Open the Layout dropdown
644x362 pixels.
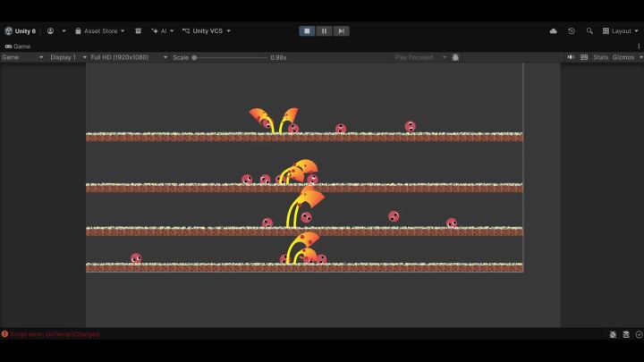point(620,31)
